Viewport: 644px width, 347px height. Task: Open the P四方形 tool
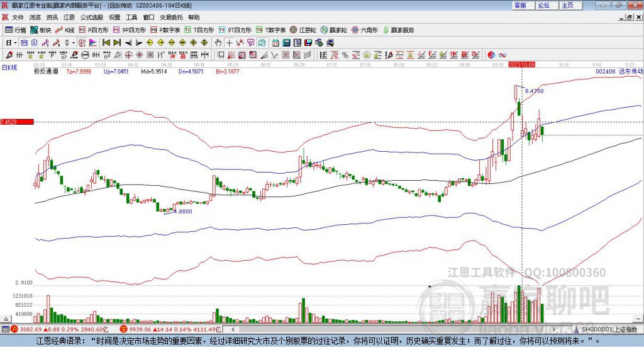(x=94, y=30)
